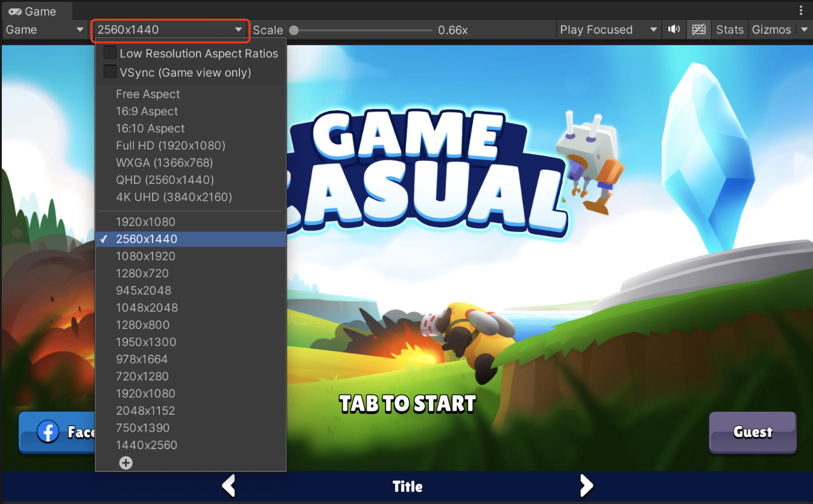Screen dimensions: 813x504
Task: Enable Low Resolution Aspect Ratios checkbox
Action: tap(110, 53)
